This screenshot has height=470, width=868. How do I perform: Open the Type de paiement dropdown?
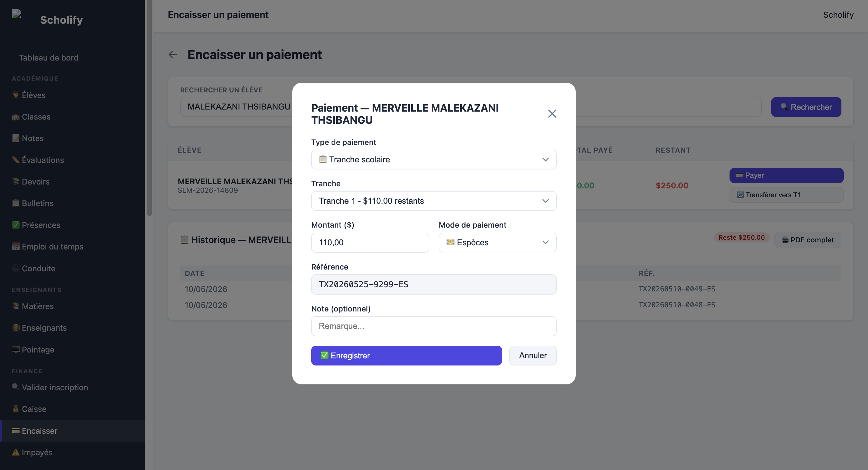click(434, 159)
